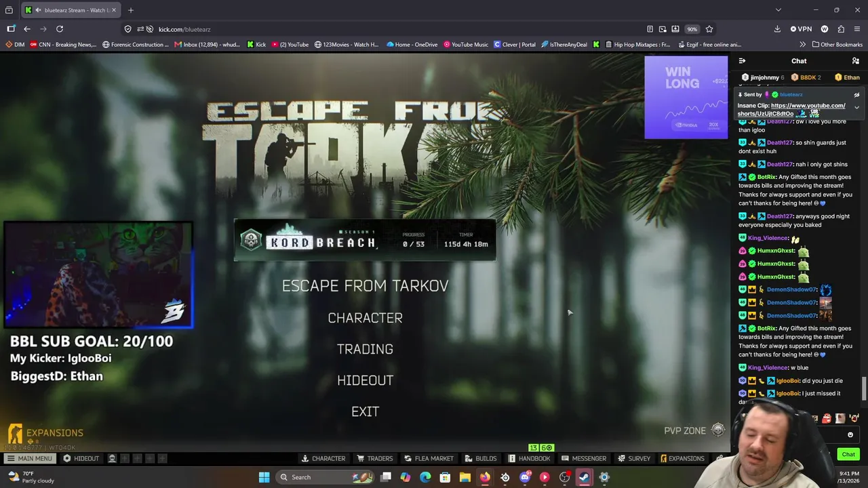Open the HIDEOUT menu option

(365, 380)
